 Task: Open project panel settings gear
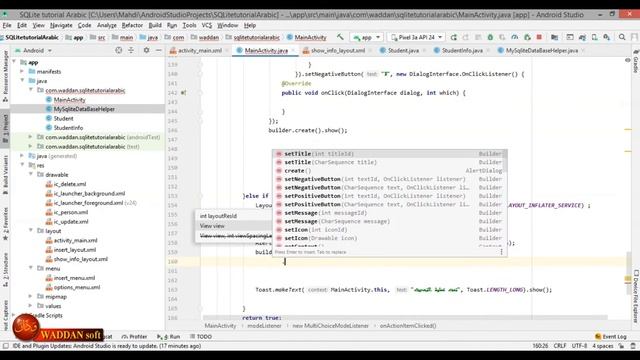click(146, 50)
